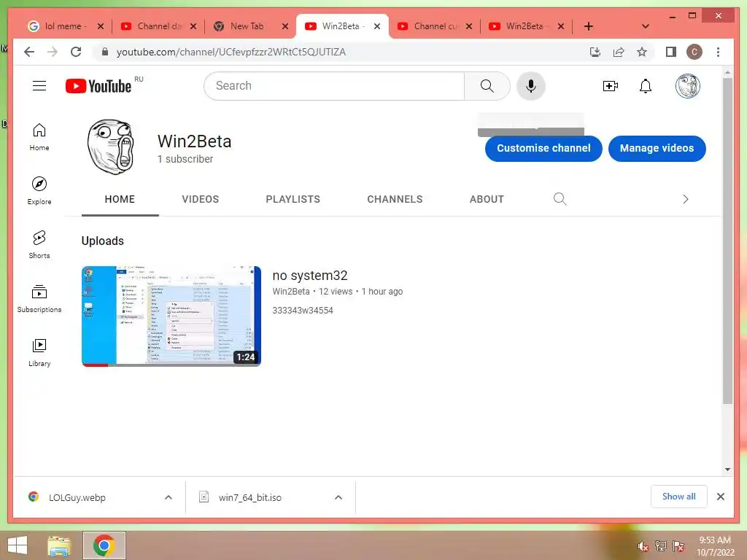Open Library in the sidebar
This screenshot has width=747, height=560.
click(x=39, y=352)
